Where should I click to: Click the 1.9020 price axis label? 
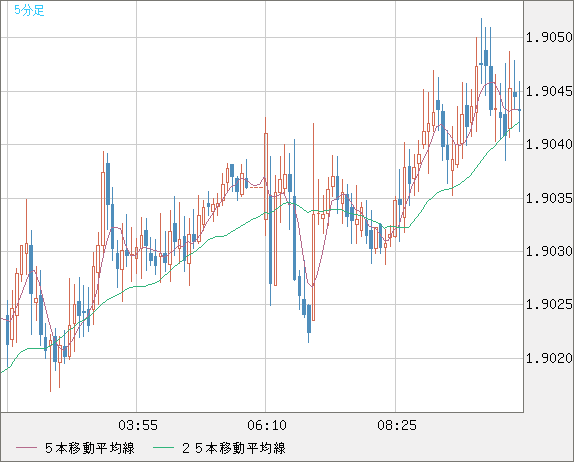[x=549, y=358]
